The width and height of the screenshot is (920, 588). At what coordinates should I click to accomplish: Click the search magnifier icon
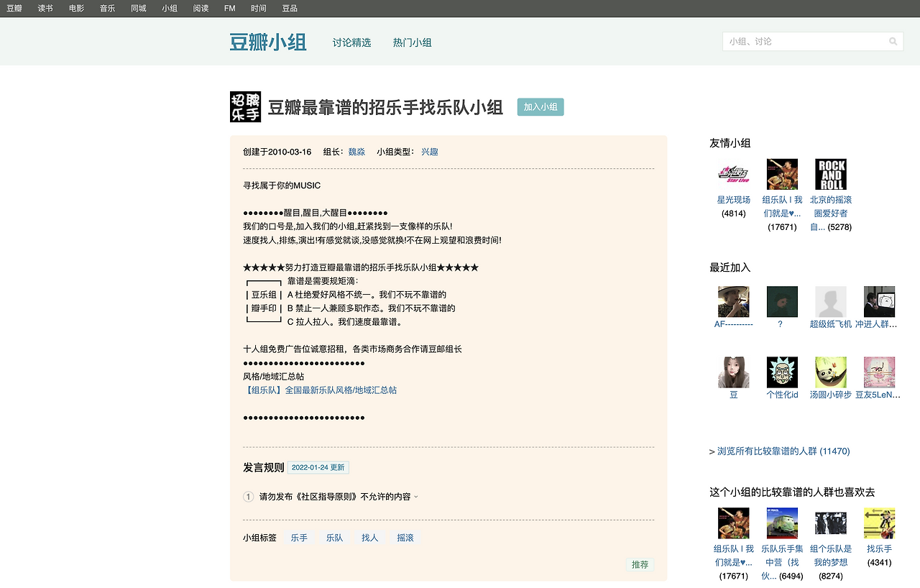(893, 42)
